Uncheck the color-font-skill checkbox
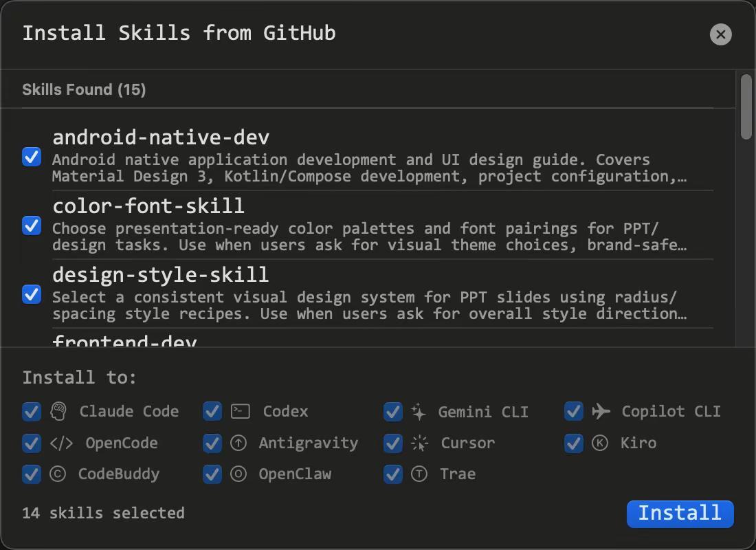 (x=31, y=225)
